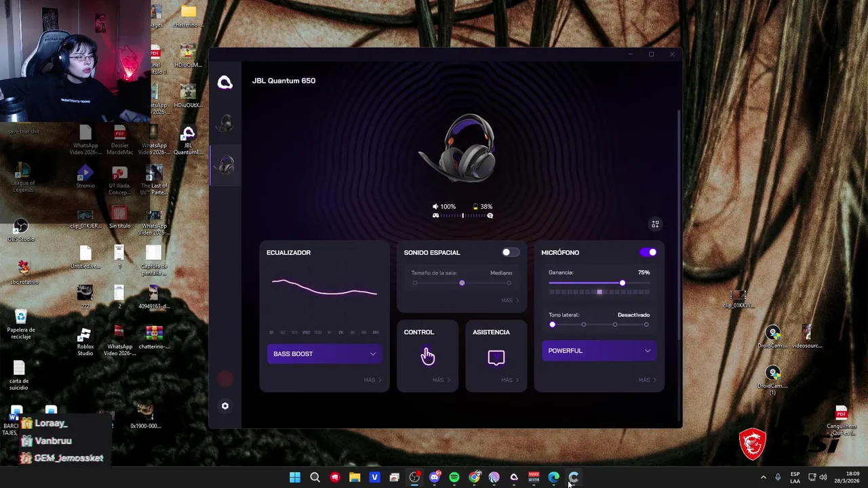Expand Ecualizador MÁS details
The height and width of the screenshot is (488, 868).
coord(372,380)
